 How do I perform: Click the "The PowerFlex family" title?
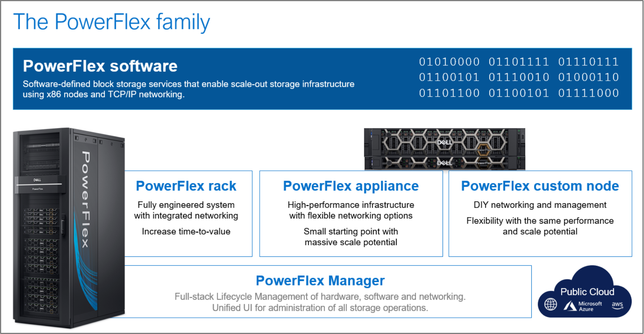pyautogui.click(x=112, y=22)
